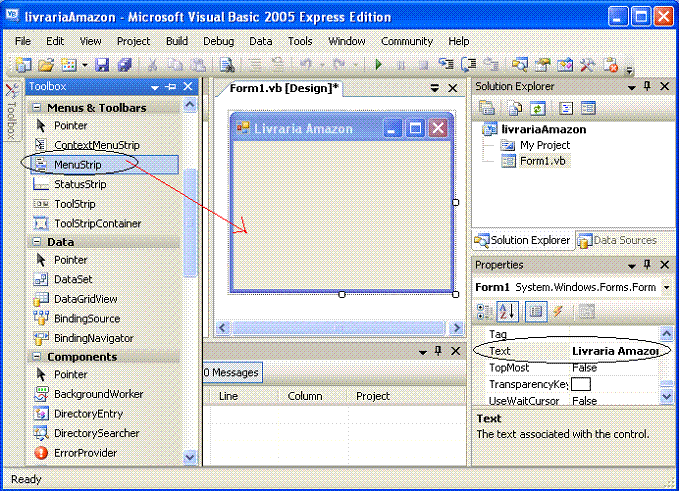The height and width of the screenshot is (491, 679).
Task: Toggle Alphabetical sort in Properties
Action: 508,311
